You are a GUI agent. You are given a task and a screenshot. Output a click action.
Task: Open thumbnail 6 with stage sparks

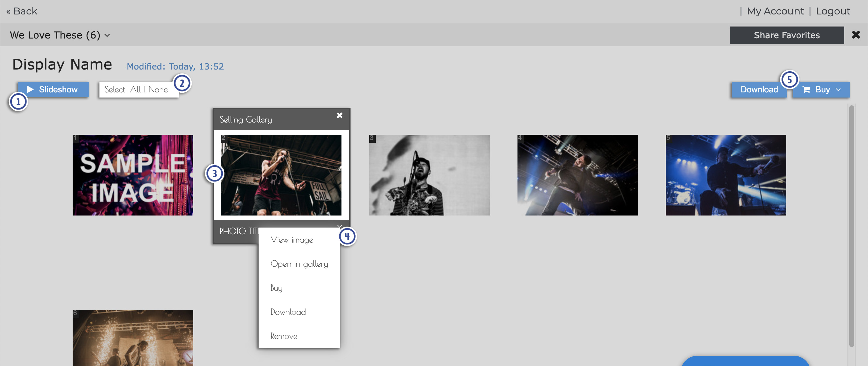tap(133, 338)
